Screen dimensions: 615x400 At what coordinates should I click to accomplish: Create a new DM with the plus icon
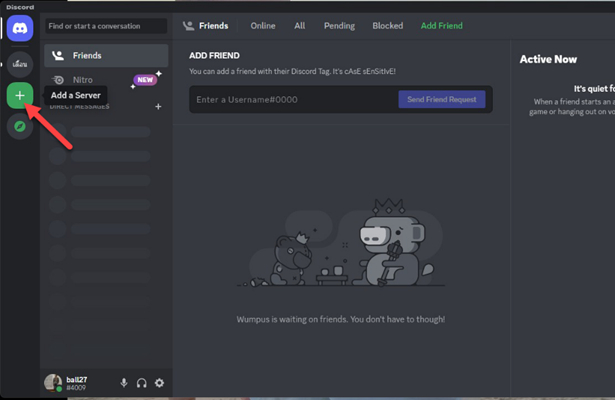pos(158,106)
